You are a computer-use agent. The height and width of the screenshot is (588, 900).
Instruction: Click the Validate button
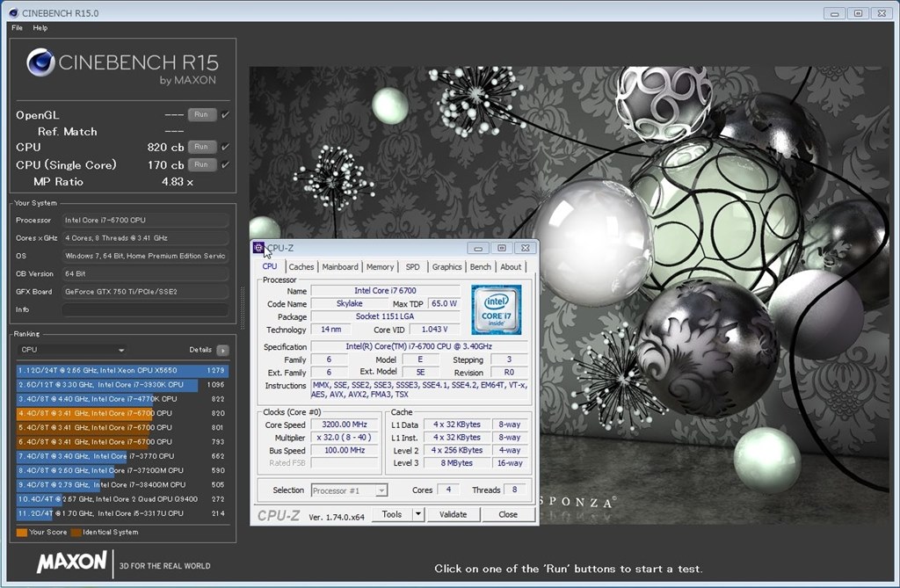coord(453,514)
